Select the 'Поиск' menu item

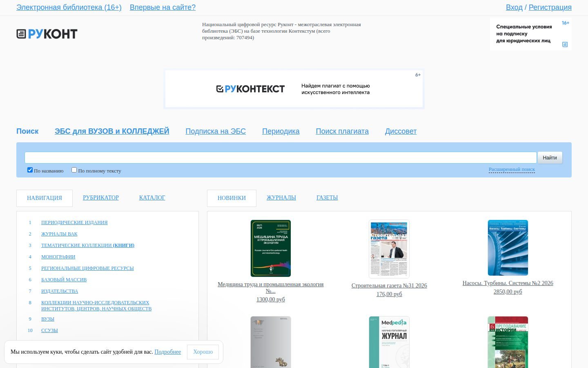tap(27, 131)
